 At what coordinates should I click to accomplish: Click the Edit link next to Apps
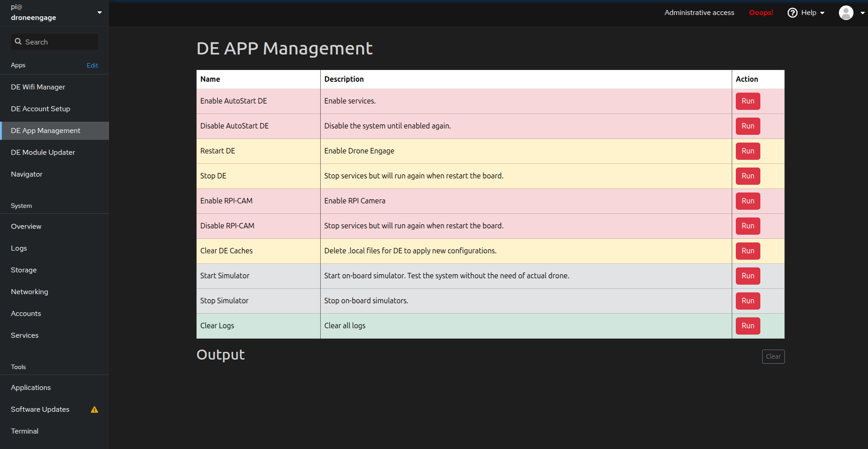(x=92, y=65)
